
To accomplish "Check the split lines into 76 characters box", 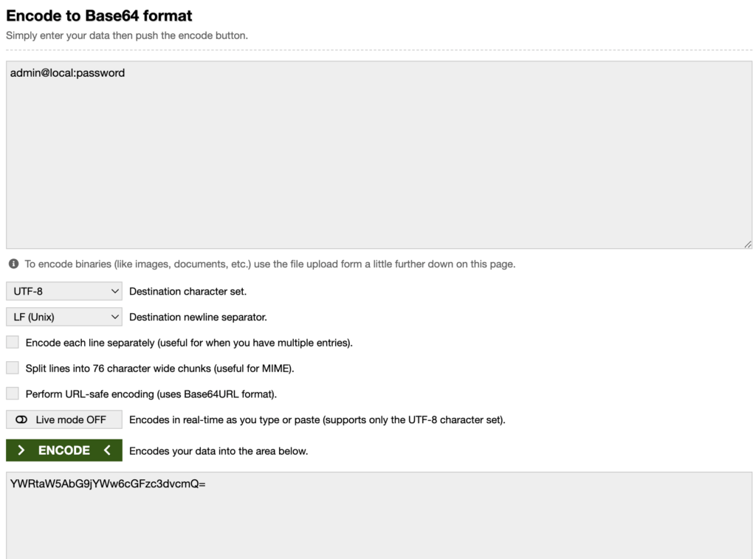I will (13, 368).
